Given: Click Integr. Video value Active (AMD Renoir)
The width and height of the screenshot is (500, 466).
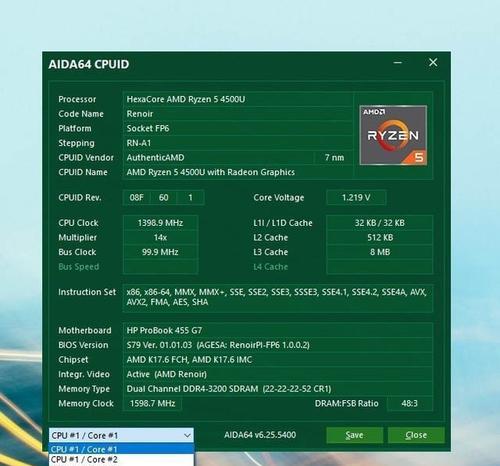Looking at the screenshot, I should (x=167, y=374).
